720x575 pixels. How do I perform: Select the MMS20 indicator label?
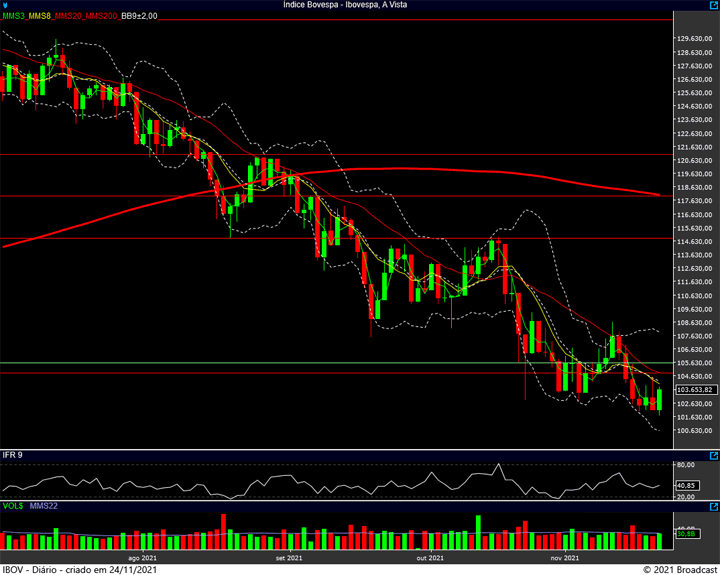point(67,16)
